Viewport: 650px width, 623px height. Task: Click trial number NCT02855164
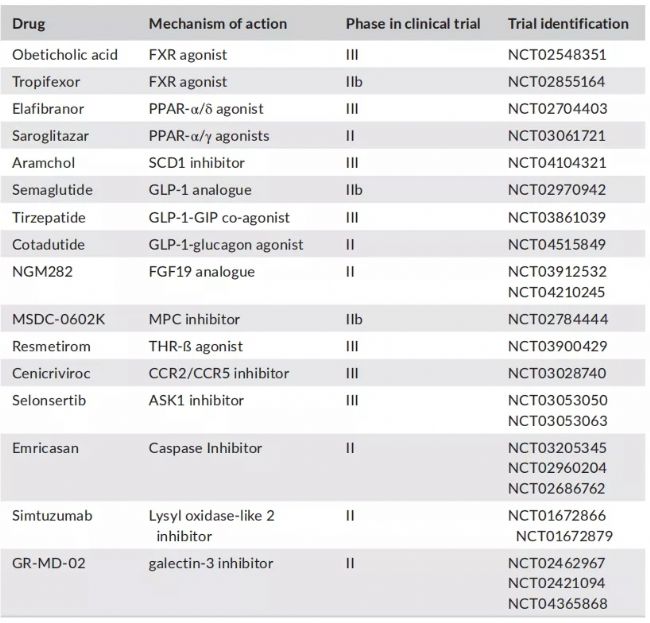pos(557,82)
